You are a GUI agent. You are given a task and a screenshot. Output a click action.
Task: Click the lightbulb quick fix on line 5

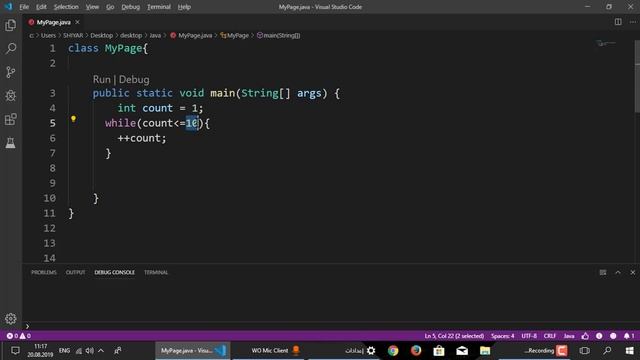(x=73, y=119)
